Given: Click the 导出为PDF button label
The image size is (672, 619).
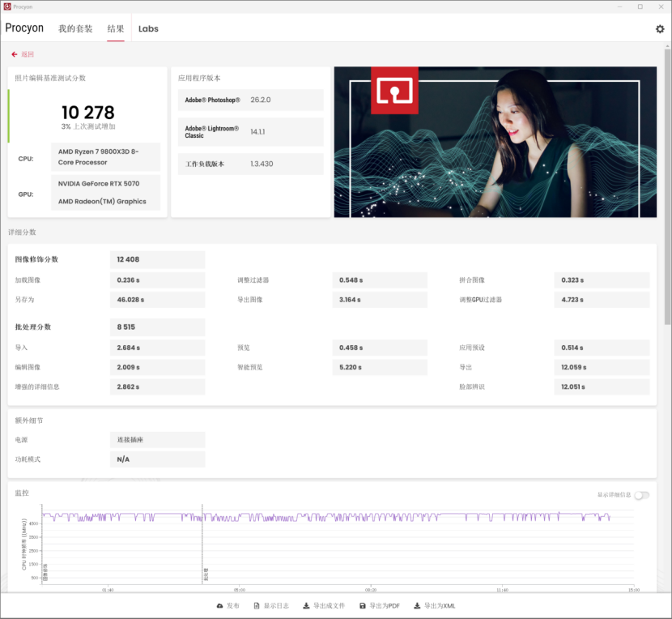Looking at the screenshot, I should click(x=385, y=606).
